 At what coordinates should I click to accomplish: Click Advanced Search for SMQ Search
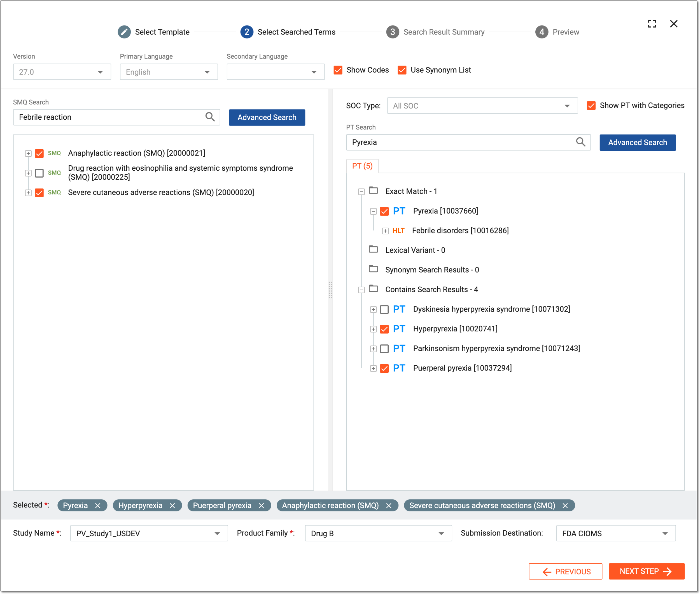267,117
